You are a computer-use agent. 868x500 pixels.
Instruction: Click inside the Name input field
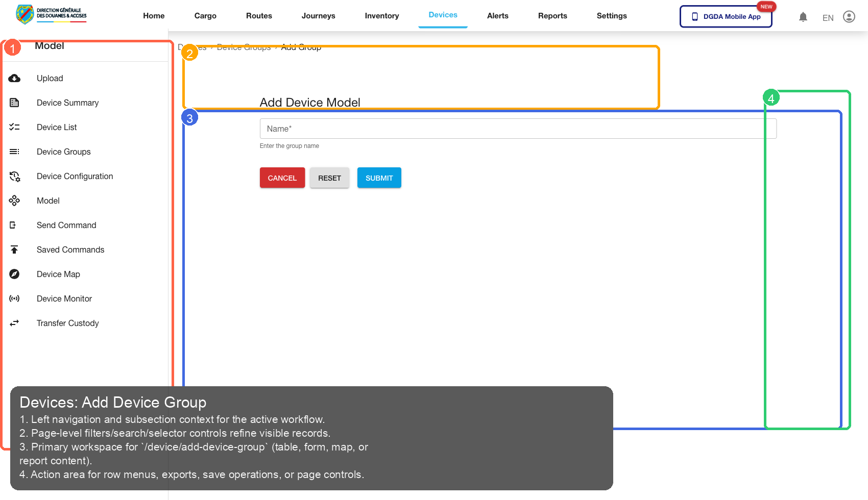(517, 129)
